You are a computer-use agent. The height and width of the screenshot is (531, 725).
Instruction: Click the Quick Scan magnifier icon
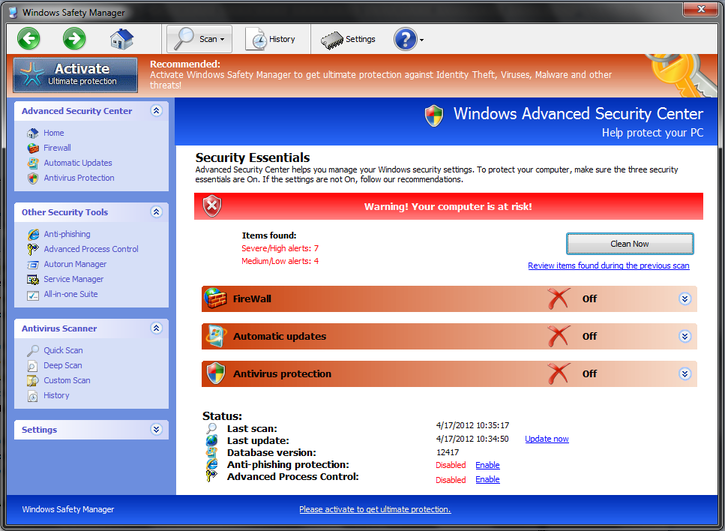pyautogui.click(x=33, y=351)
